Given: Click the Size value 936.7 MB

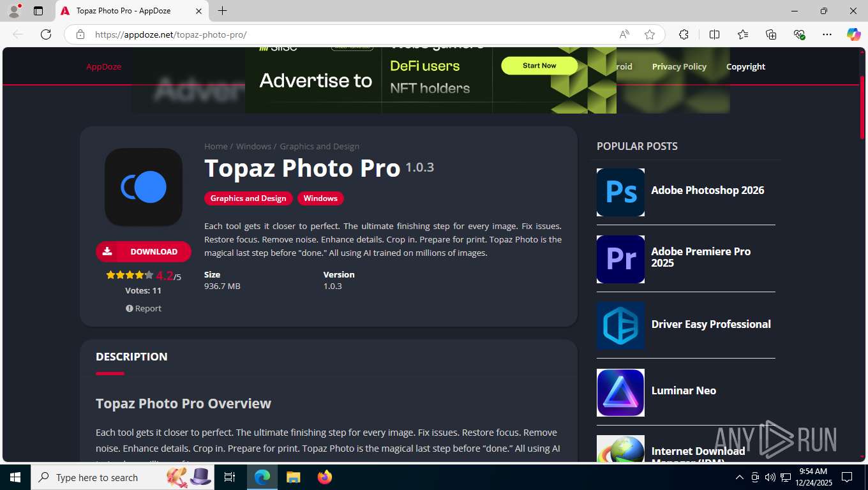Looking at the screenshot, I should 222,286.
